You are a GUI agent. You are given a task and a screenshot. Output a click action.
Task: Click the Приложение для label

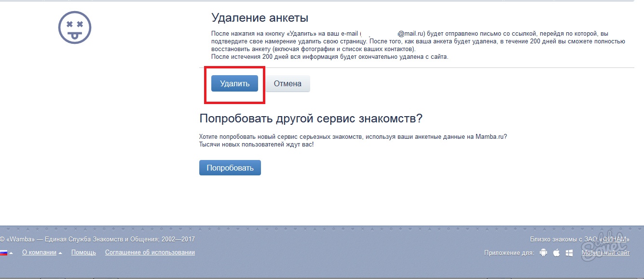[508, 253]
